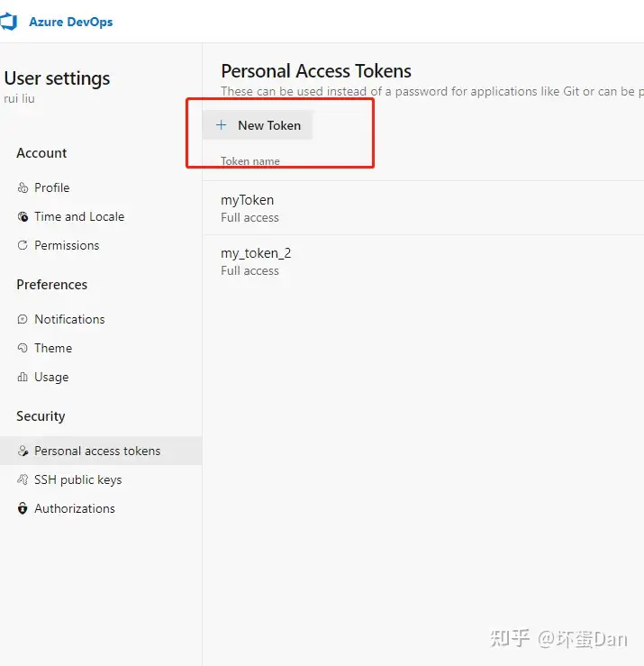The width and height of the screenshot is (644, 666).
Task: Select the my_token_2 token row
Action: pos(423,261)
